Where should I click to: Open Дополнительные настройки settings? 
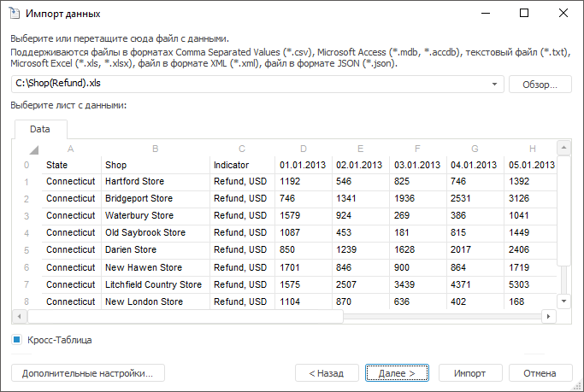click(87, 373)
